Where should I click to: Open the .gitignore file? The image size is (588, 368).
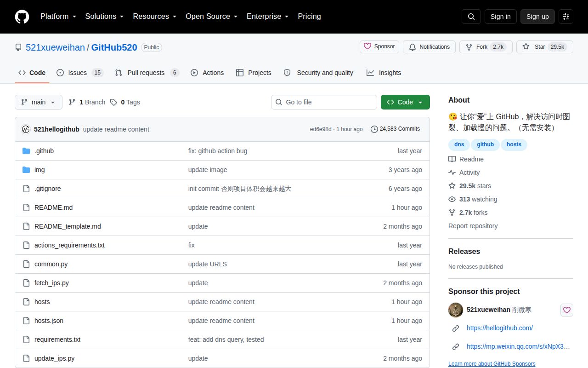click(48, 189)
